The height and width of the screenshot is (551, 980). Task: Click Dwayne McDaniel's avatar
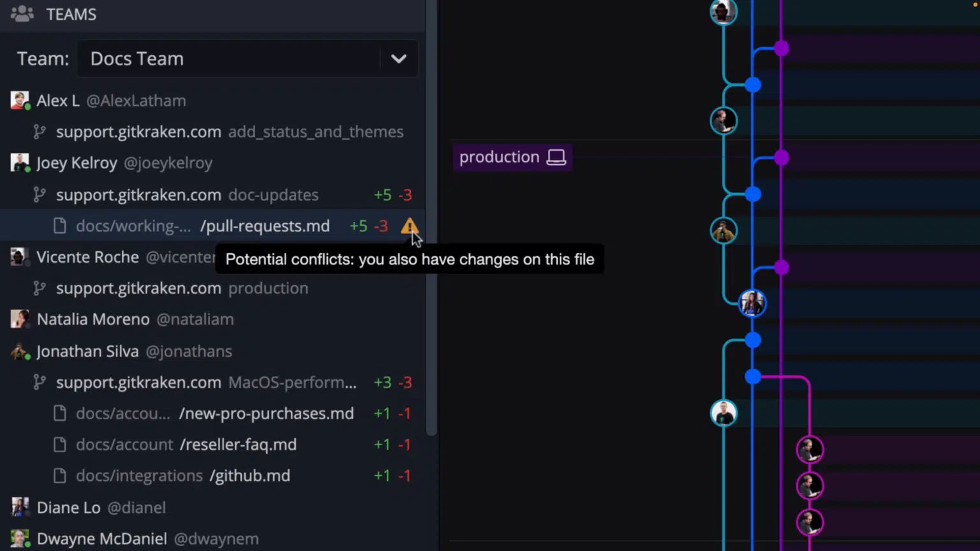[20, 538]
